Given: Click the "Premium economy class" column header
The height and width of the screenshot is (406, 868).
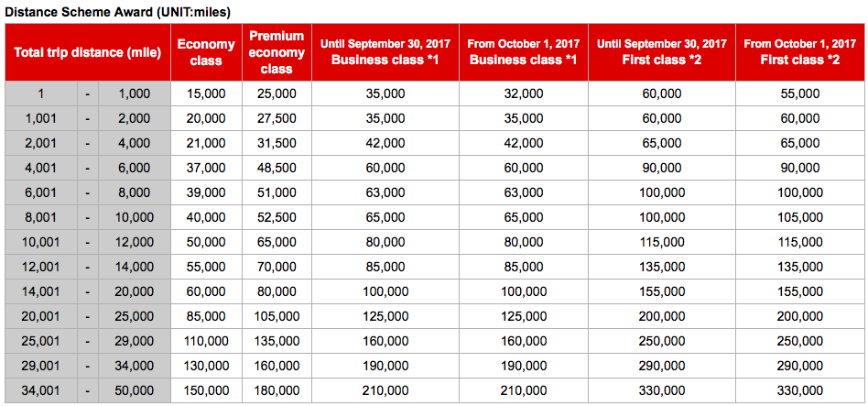Looking at the screenshot, I should (x=277, y=52).
